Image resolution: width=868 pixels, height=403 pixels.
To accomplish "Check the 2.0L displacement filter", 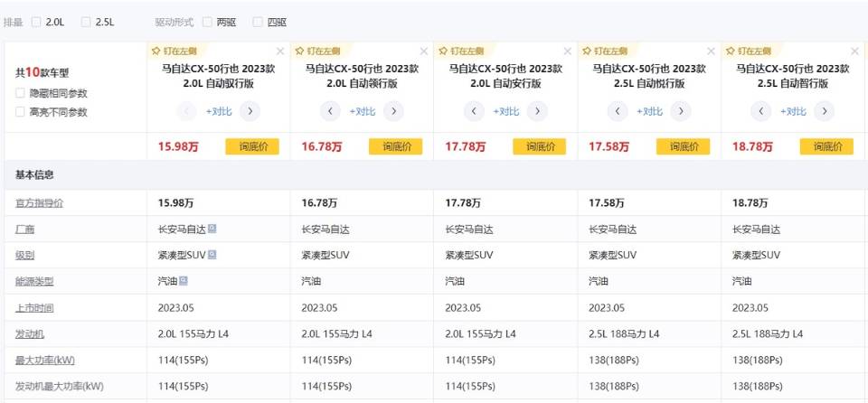I will [36, 22].
